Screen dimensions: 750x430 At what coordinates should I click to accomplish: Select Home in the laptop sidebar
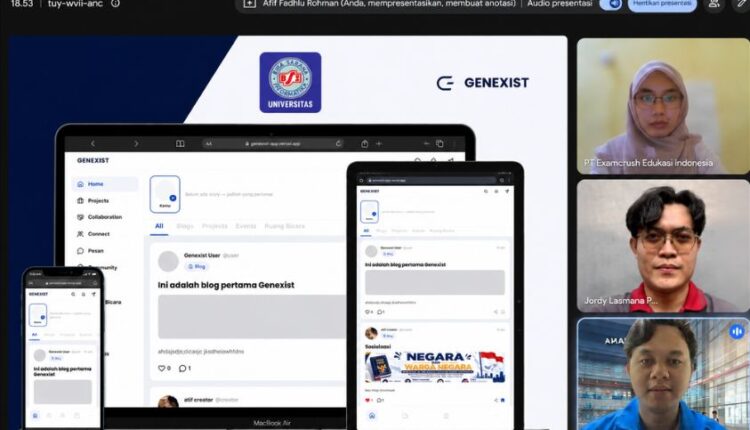point(105,184)
